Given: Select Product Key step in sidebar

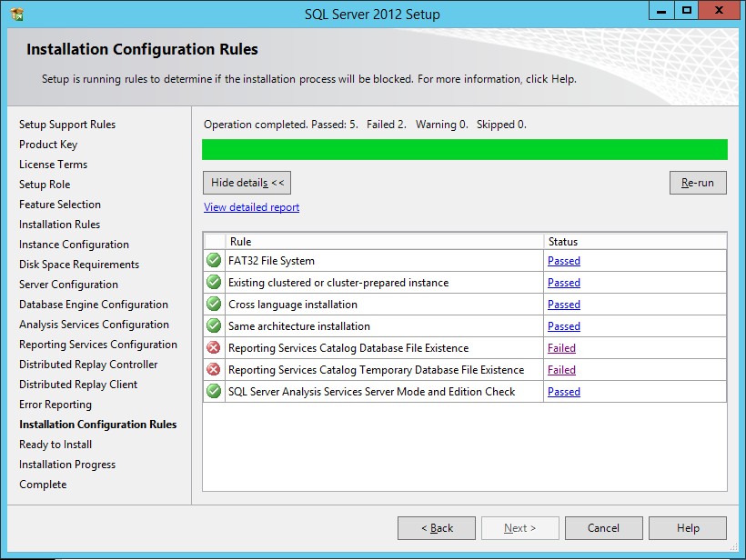Looking at the screenshot, I should (x=48, y=145).
